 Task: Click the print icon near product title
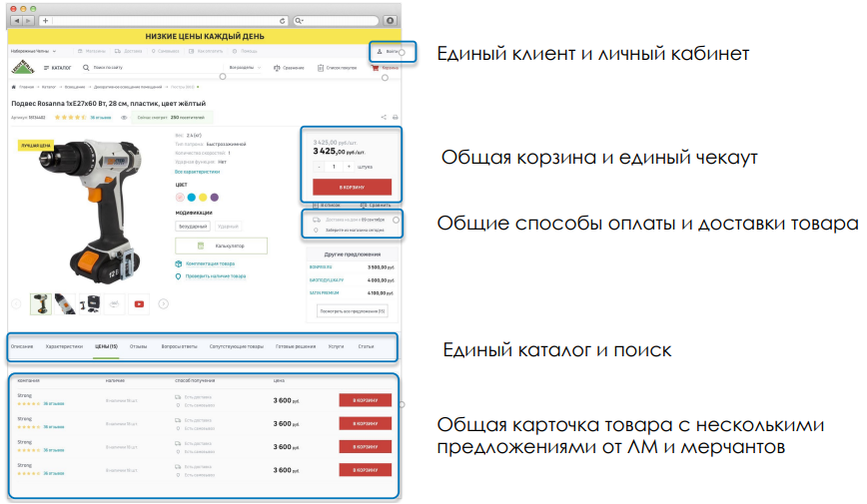[x=395, y=117]
